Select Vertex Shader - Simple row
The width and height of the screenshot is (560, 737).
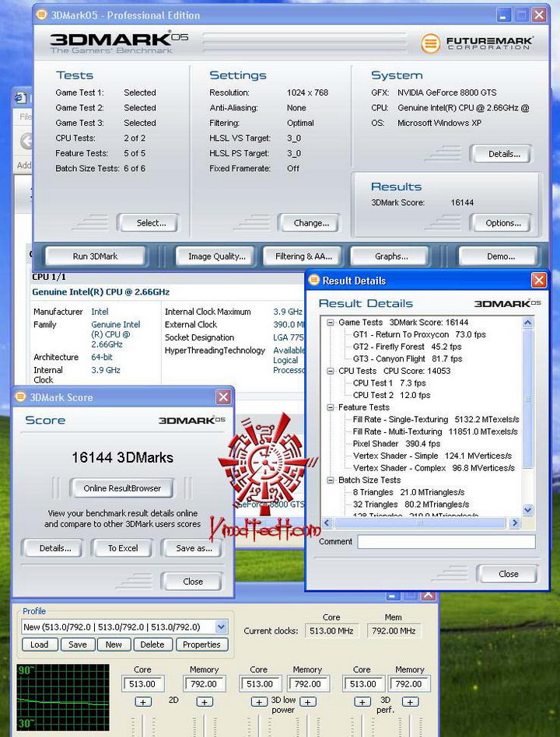tap(432, 456)
